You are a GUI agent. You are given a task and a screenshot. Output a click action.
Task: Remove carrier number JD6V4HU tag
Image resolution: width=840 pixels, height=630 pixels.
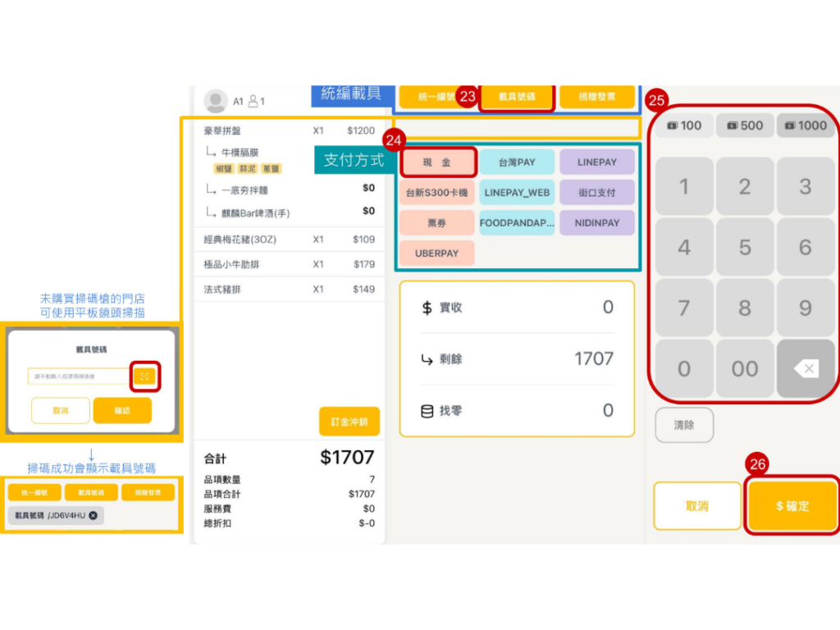(x=94, y=515)
